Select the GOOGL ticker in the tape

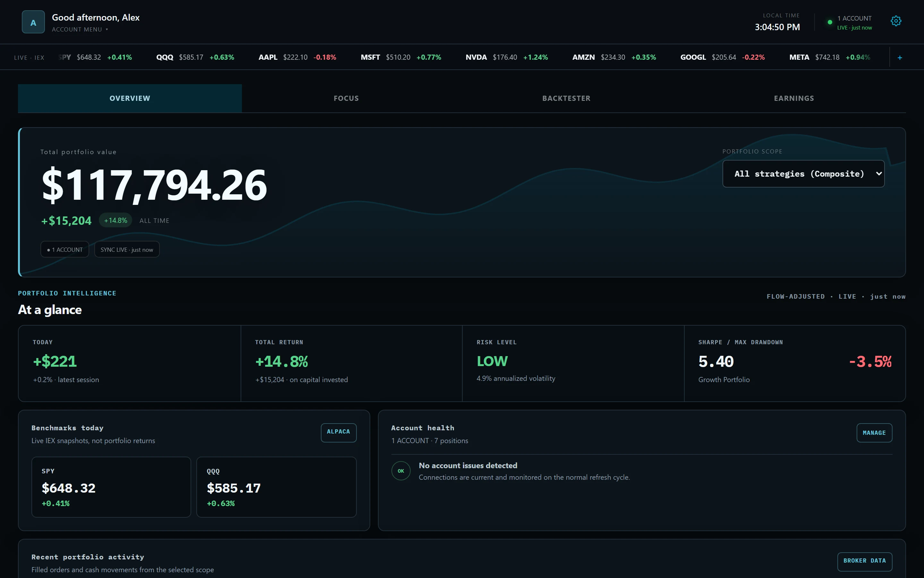[723, 57]
